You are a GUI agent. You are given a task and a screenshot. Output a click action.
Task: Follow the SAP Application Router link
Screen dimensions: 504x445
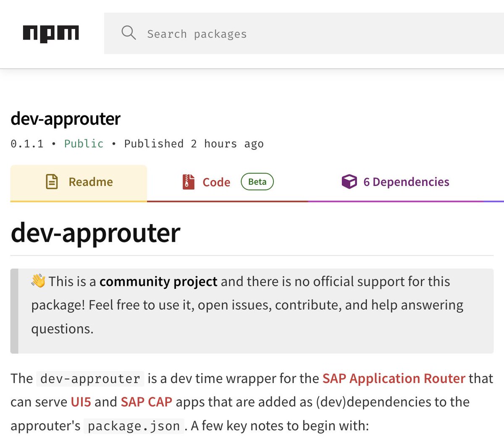pos(394,378)
